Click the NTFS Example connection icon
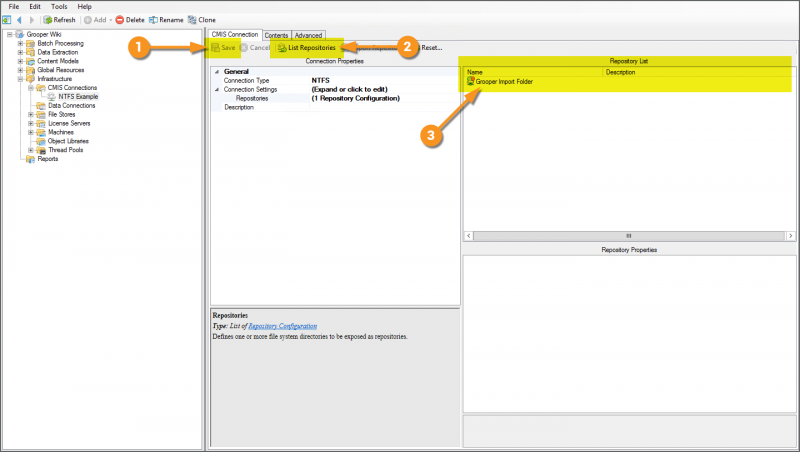The image size is (800, 452). pos(52,96)
